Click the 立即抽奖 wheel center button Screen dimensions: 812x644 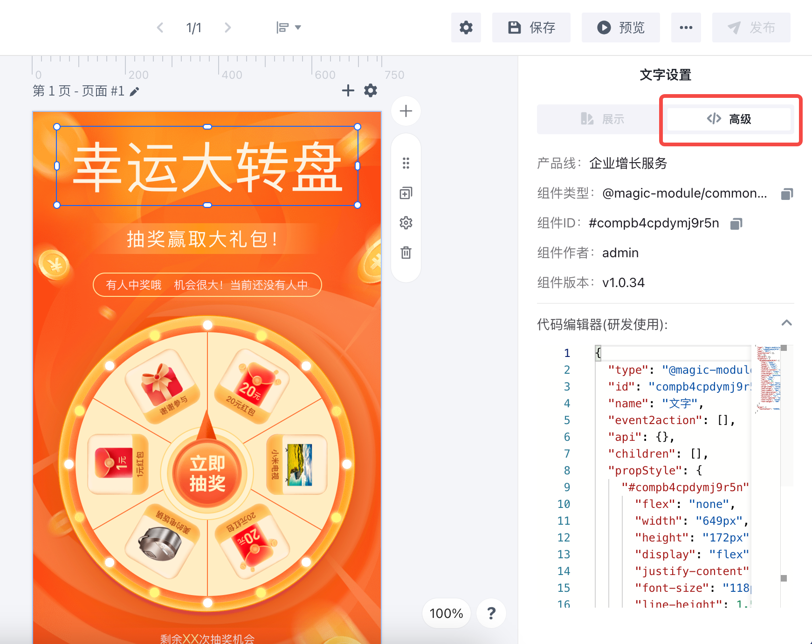(x=207, y=473)
